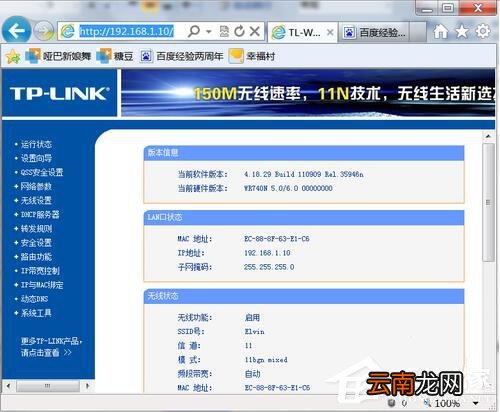Screen dimensions: 500x412
Task: Open IP带宽控制 in the sidebar
Action: [x=40, y=271]
